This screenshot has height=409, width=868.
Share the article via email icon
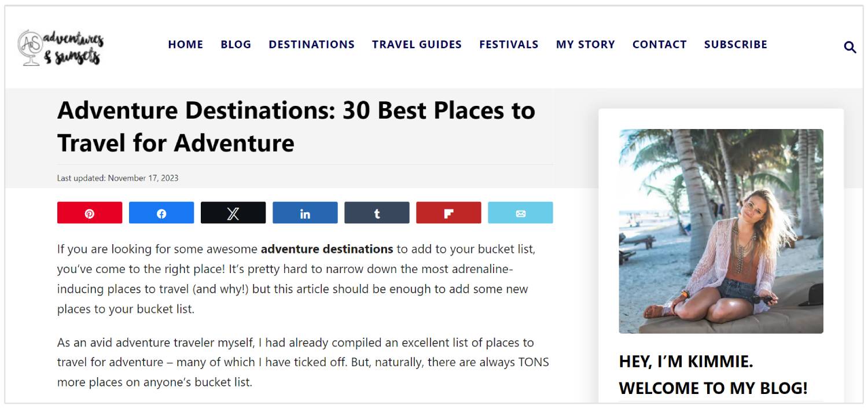[x=520, y=213]
